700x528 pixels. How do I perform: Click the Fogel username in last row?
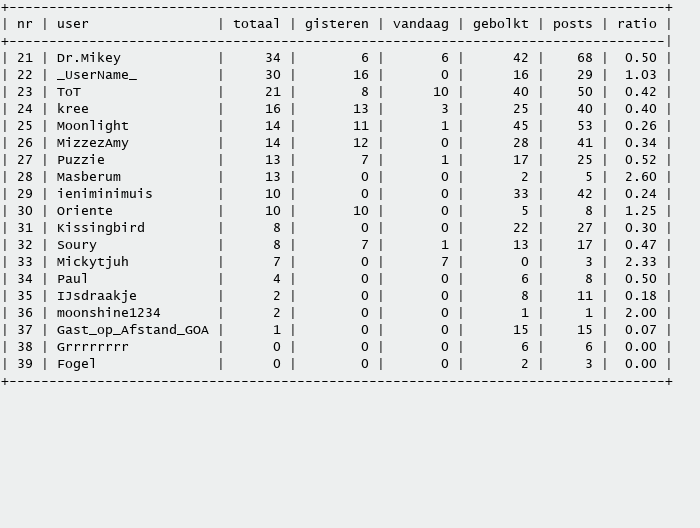[76, 364]
